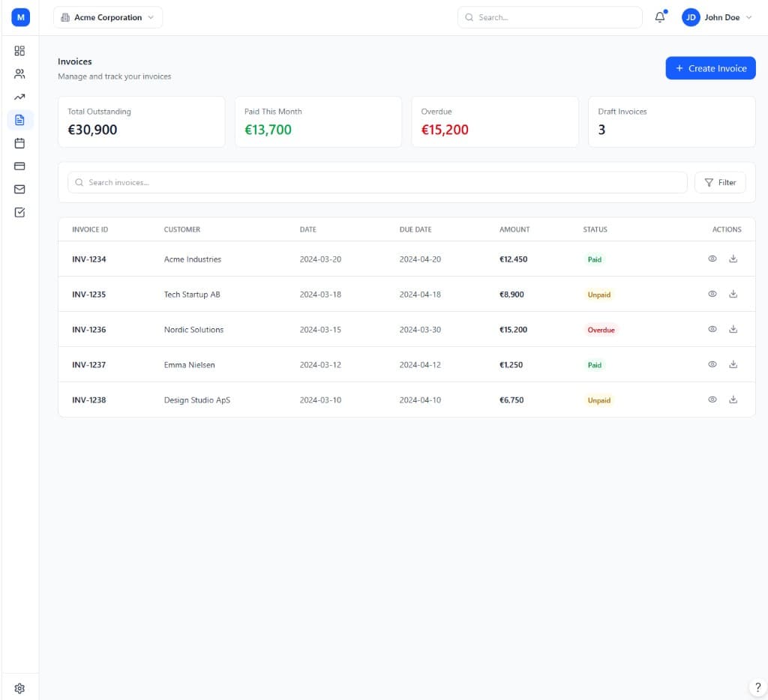Screen dimensions: 768x700
Task: Click customer Design Studio ApS
Action: (197, 400)
